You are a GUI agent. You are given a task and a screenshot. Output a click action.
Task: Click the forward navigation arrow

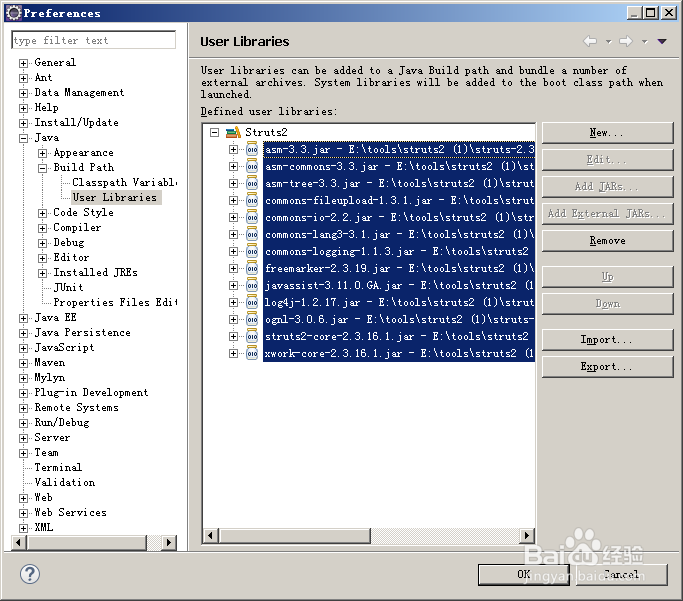[x=626, y=41]
